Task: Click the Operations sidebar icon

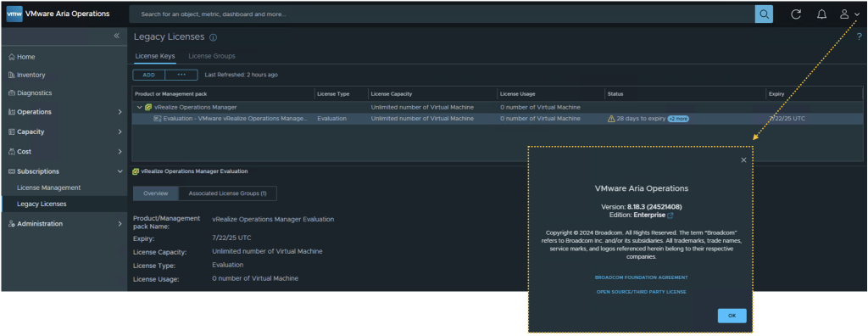Action: (12, 112)
